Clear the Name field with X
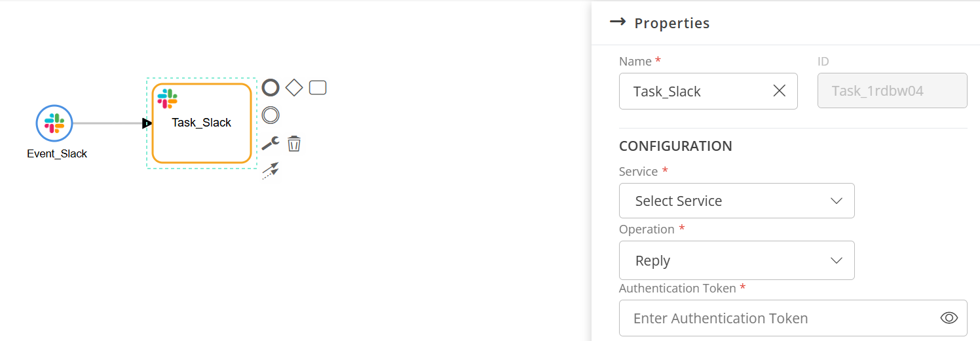The width and height of the screenshot is (980, 341). coord(779,91)
